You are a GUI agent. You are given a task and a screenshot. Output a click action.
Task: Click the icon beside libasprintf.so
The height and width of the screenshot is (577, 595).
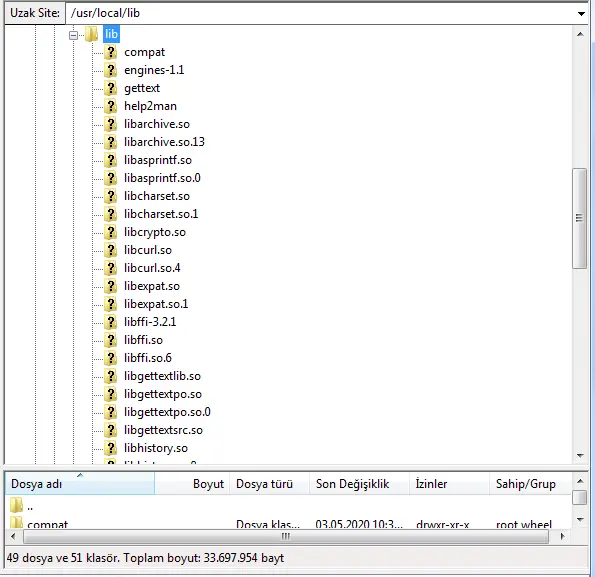[110, 160]
